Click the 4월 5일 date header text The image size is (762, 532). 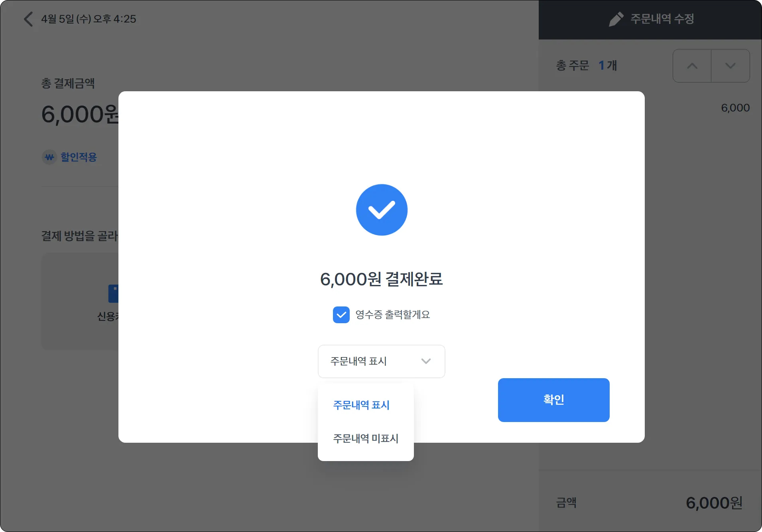(89, 19)
